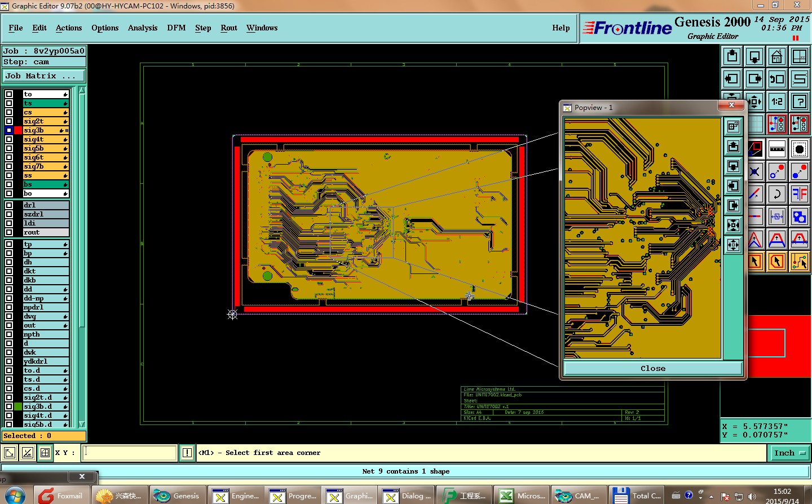Click the red color swatch of sig3b layer
812x504 pixels.
click(x=18, y=130)
